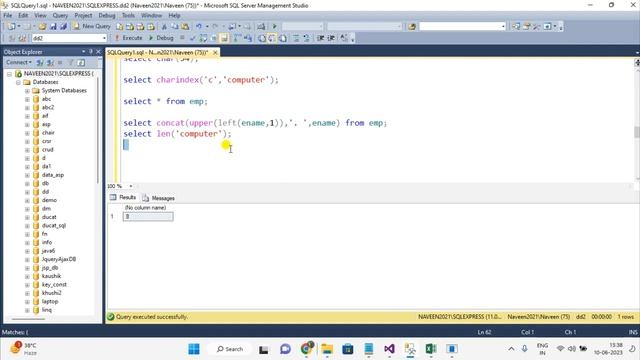Click the Object Explorer horizontal scrollbar
This screenshot has width=640, height=360.
coord(29,319)
